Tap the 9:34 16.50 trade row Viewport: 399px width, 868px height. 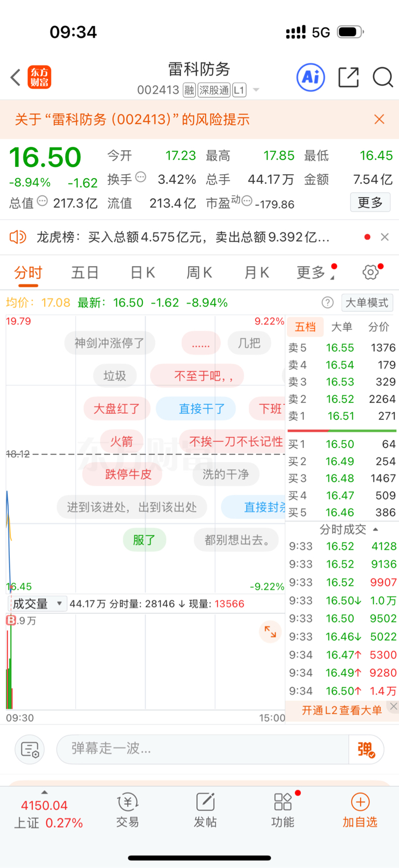click(342, 691)
